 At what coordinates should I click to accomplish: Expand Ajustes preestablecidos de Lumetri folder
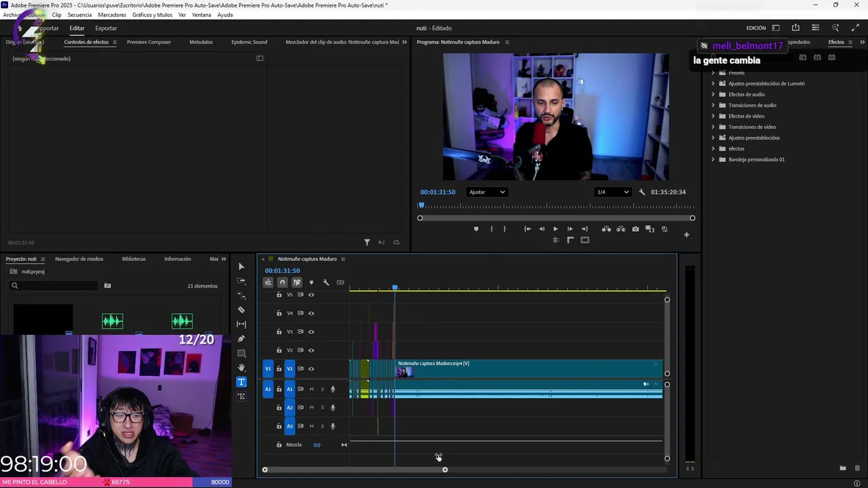point(713,83)
